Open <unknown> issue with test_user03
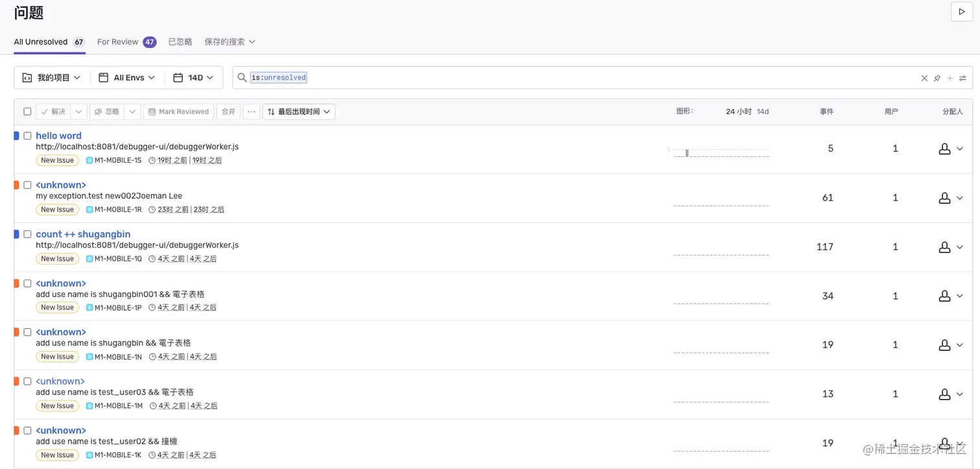Screen dimensions: 980x469 point(61,381)
